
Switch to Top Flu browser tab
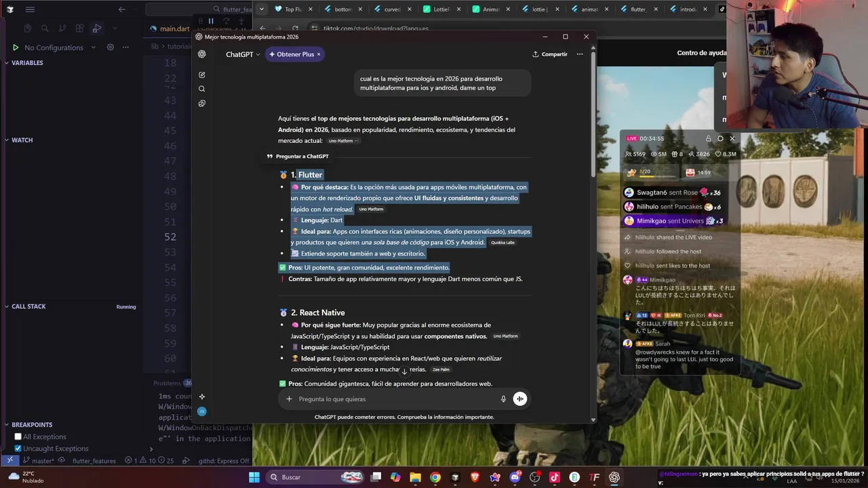[294, 9]
